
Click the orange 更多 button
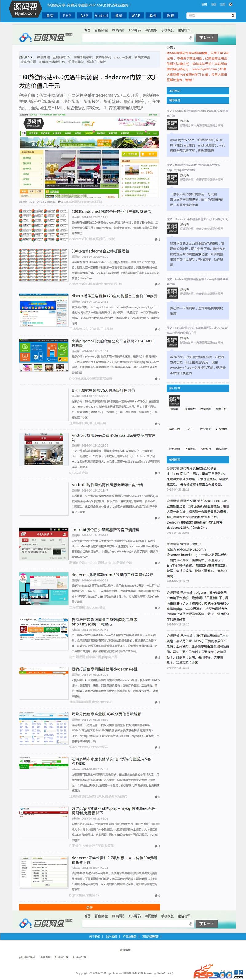point(89,907)
